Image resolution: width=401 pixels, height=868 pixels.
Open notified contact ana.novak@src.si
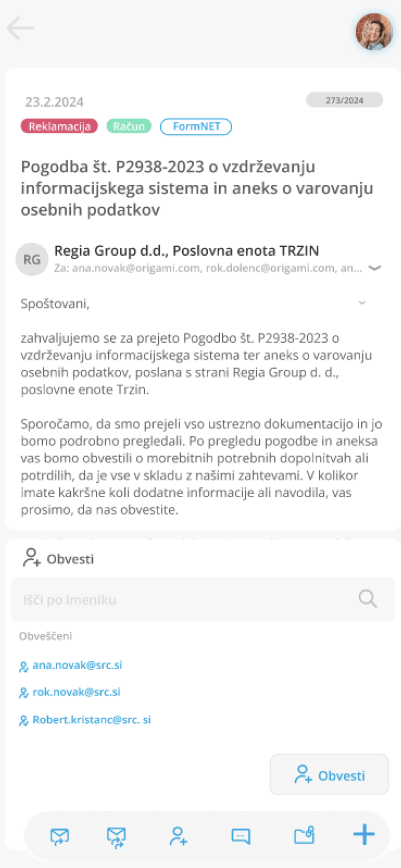(x=77, y=665)
